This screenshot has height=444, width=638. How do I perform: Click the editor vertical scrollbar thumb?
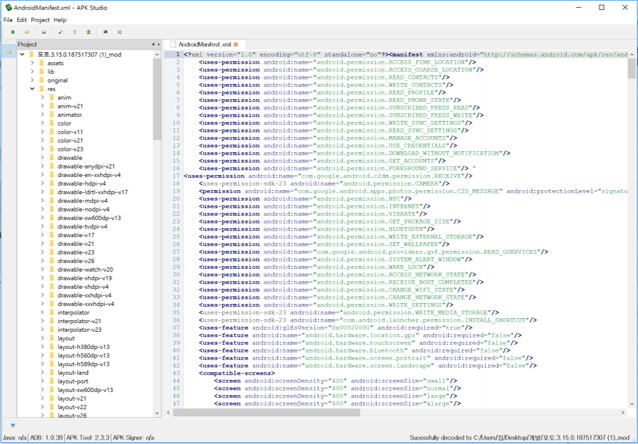tap(631, 68)
